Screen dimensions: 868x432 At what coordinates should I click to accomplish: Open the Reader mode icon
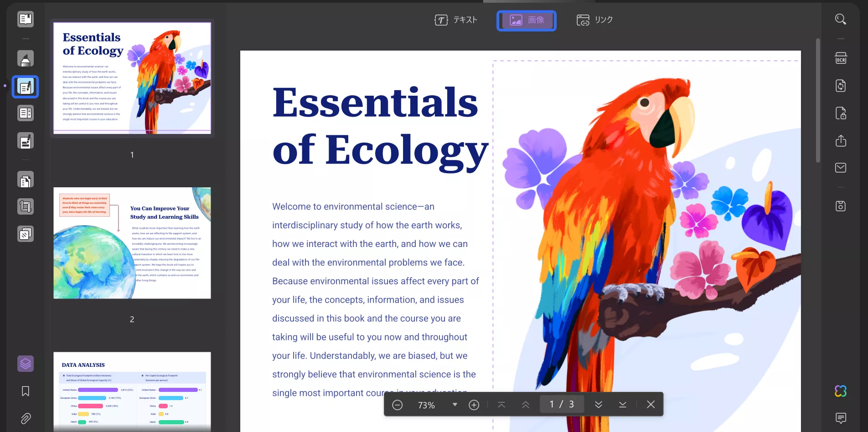(26, 19)
